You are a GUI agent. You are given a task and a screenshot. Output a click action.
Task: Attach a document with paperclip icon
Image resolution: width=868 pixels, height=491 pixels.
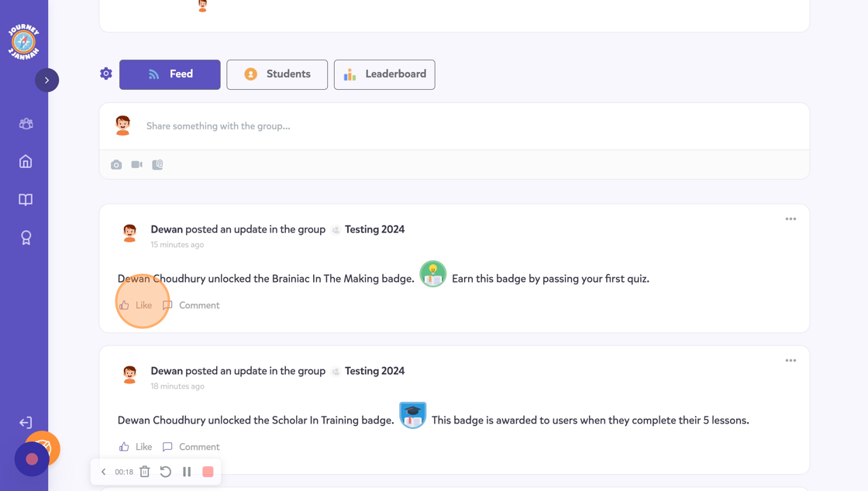click(158, 165)
